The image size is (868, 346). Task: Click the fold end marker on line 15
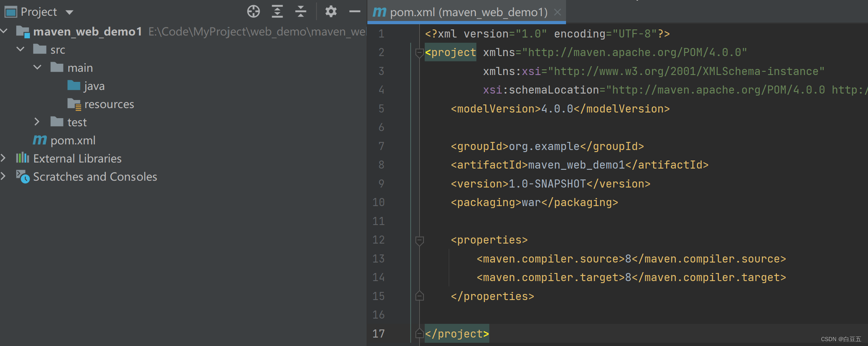click(419, 296)
